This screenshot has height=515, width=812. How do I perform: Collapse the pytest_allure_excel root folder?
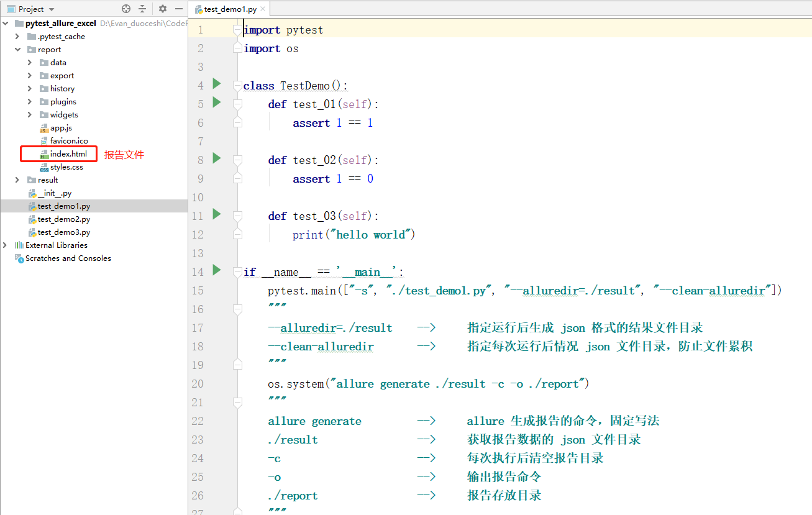(x=6, y=24)
